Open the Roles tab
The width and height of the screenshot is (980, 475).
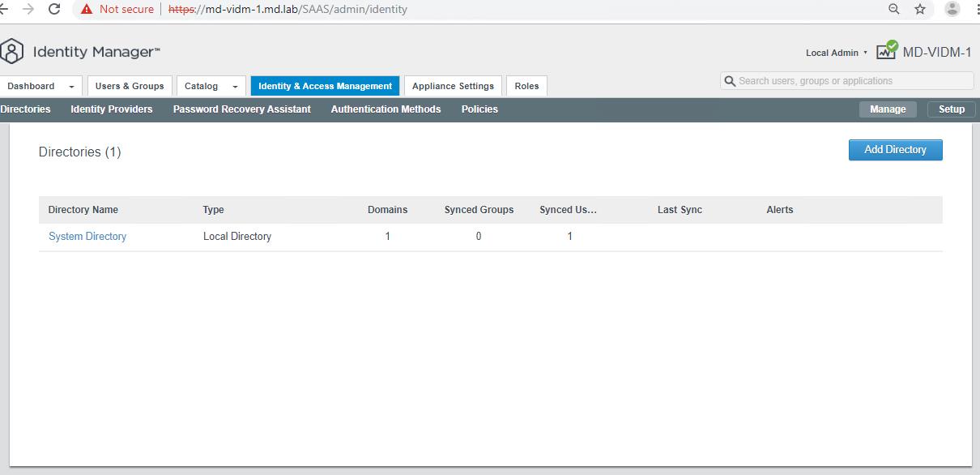coord(526,86)
